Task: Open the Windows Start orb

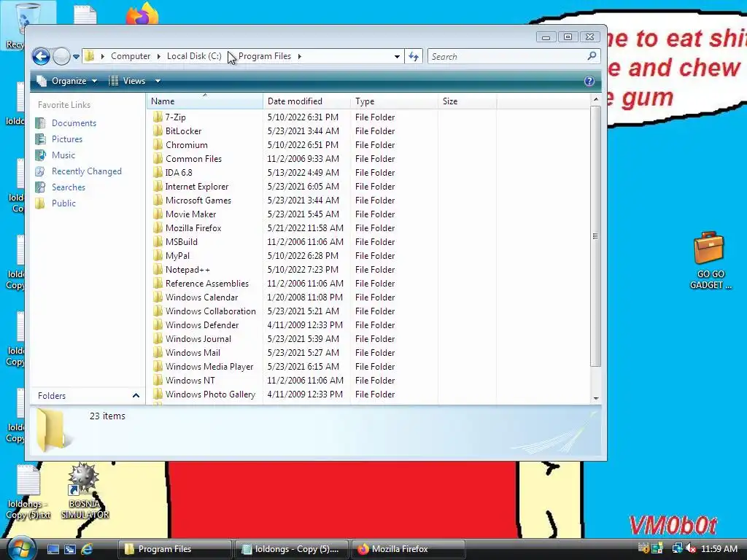Action: pos(21,548)
